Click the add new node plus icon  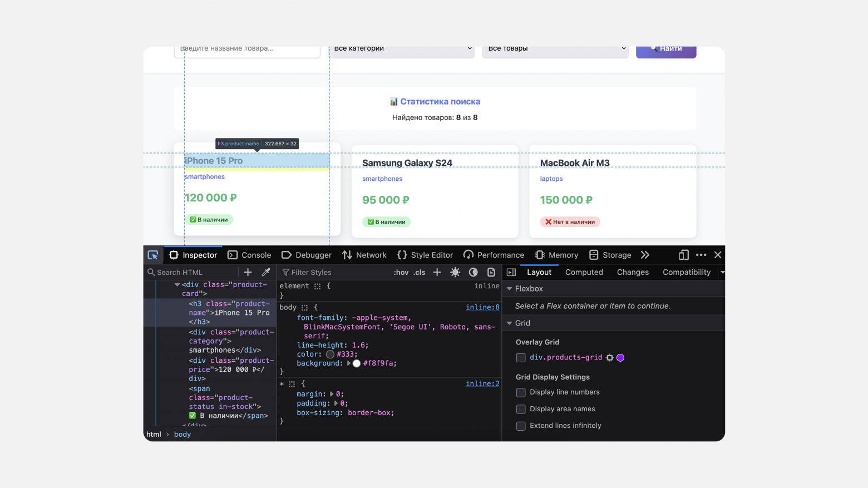(248, 272)
